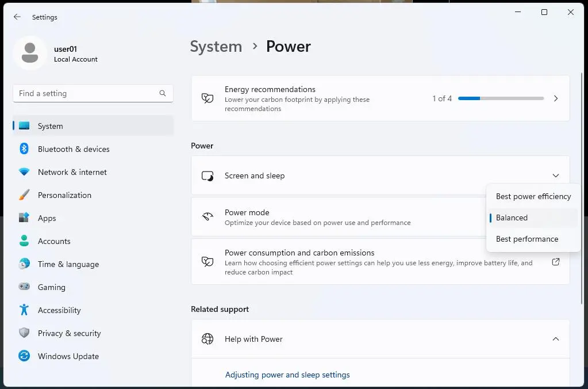Collapse the Help with Power section
588x389 pixels.
pyautogui.click(x=556, y=339)
